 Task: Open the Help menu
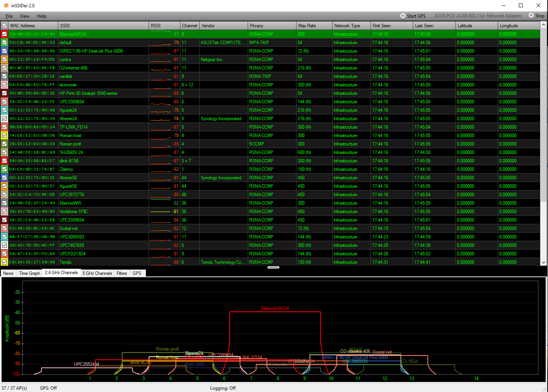pos(41,16)
